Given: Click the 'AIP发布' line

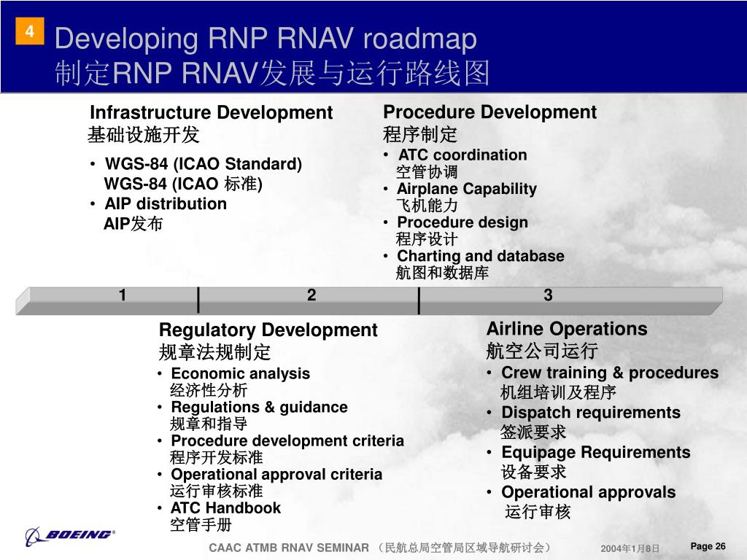Looking at the screenshot, I should [133, 223].
